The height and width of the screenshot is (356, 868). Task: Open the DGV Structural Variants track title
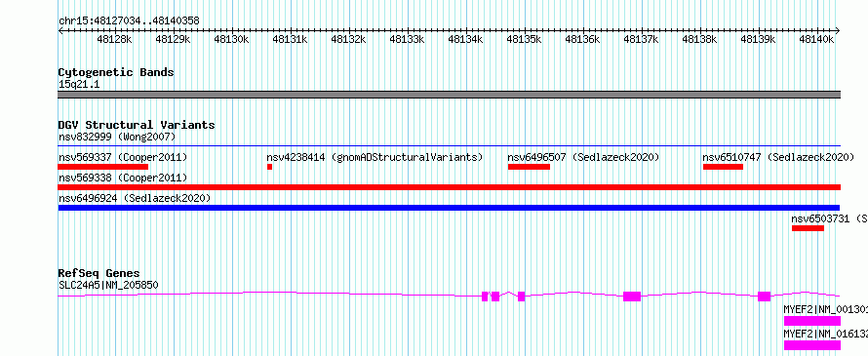point(137,125)
